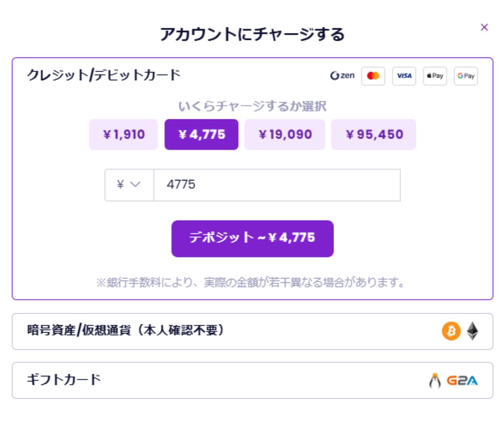
Task: Select the ¥1,910 charge amount option
Action: coord(123,134)
